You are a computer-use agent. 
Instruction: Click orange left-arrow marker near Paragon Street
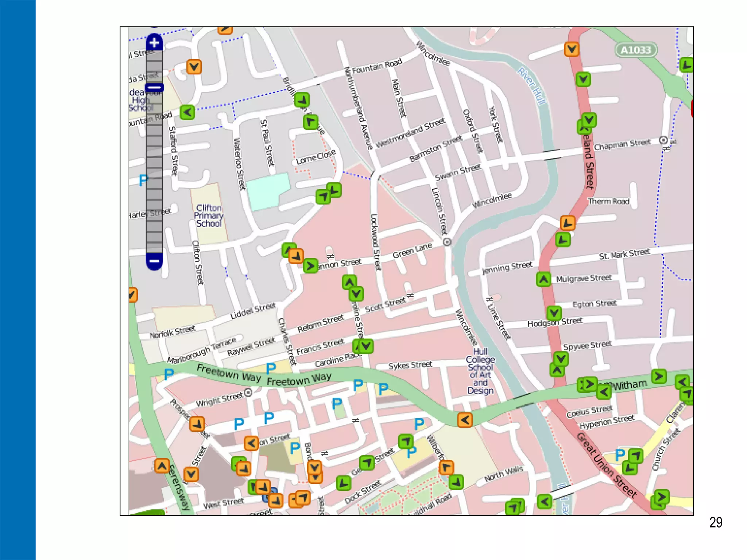click(x=251, y=443)
